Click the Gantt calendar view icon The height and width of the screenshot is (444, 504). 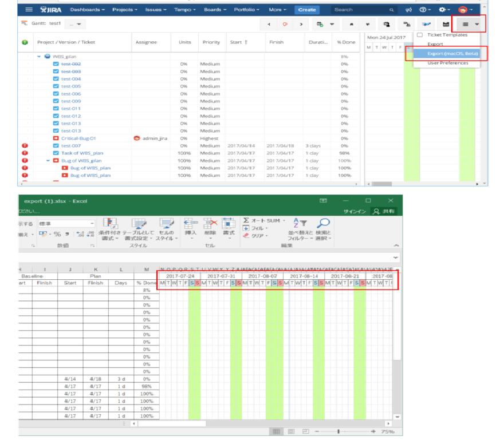click(446, 24)
